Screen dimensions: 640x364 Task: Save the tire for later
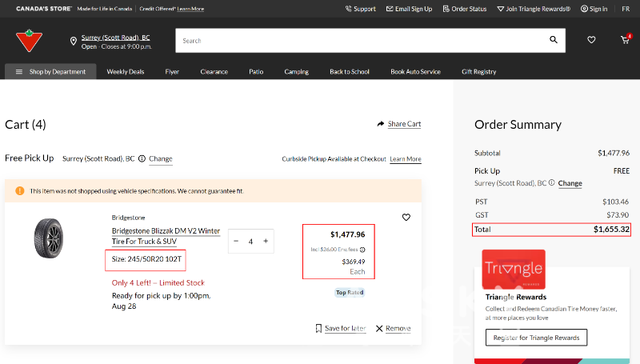pyautogui.click(x=341, y=328)
